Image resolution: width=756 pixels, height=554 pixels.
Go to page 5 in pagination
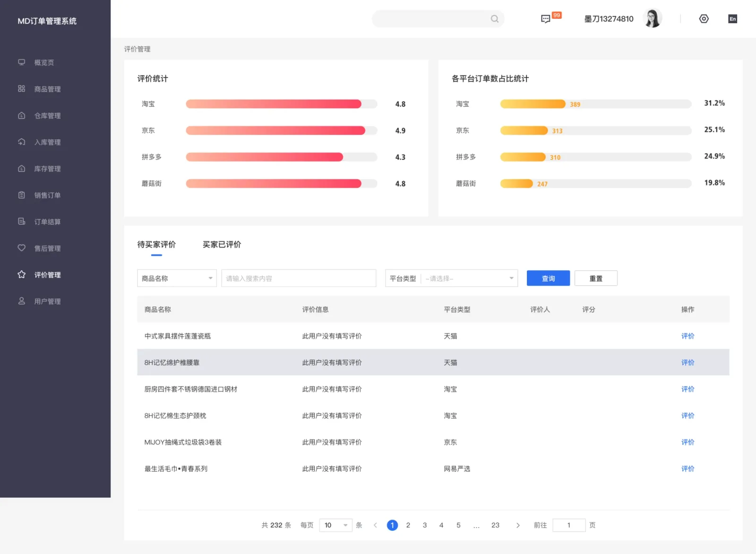(458, 525)
